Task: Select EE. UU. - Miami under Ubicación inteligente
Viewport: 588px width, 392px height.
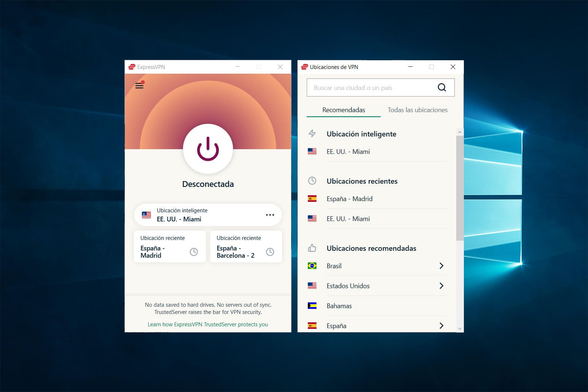Action: [377, 152]
